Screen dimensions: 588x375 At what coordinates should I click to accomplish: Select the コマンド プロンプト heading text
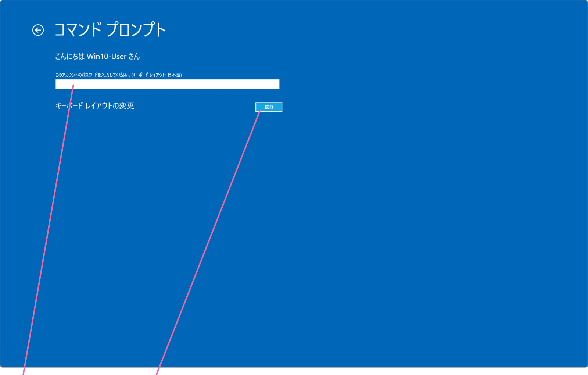110,30
